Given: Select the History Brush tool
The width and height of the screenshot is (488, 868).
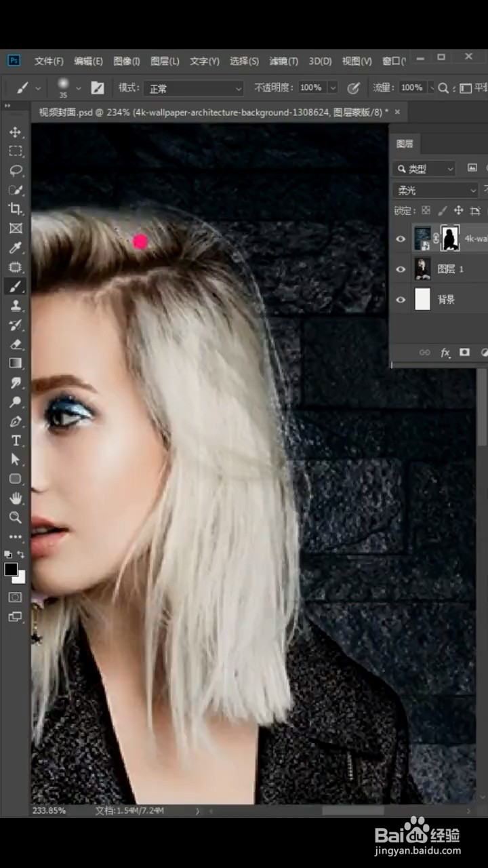Looking at the screenshot, I should [15, 325].
